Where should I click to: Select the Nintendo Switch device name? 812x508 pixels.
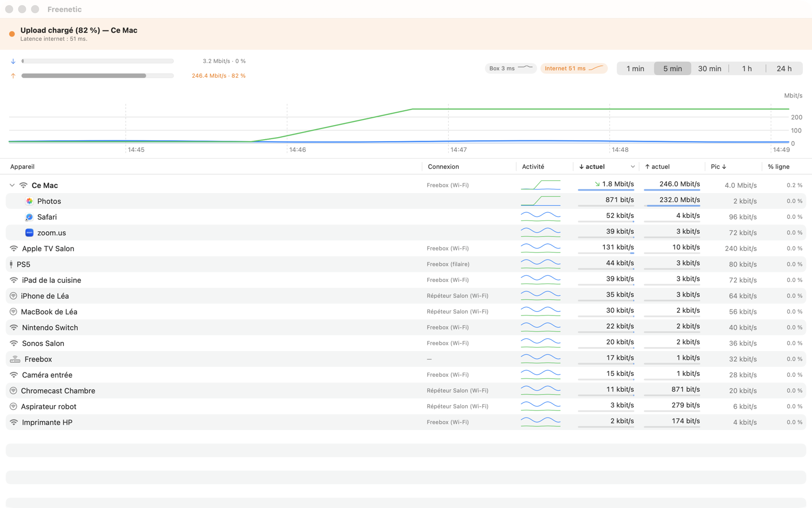click(50, 328)
